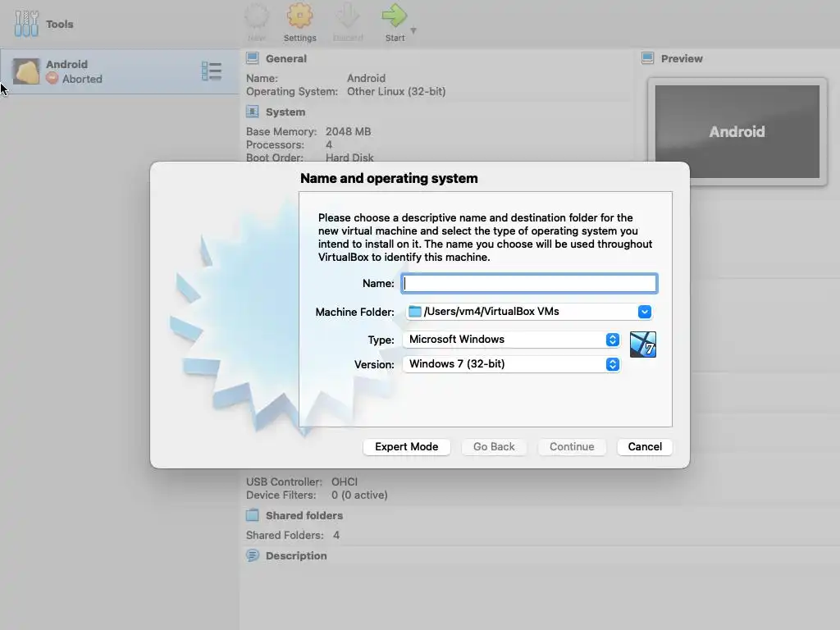Click the '2048 MB' base memory value
The height and width of the screenshot is (630, 840).
(348, 131)
